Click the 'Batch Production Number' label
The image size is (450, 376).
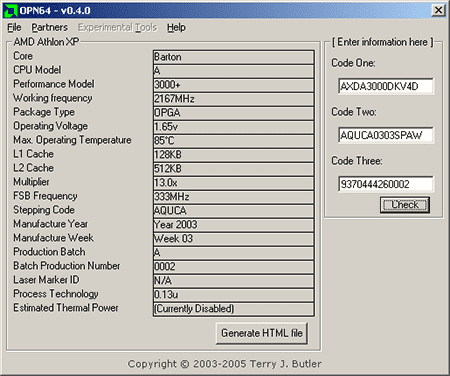[67, 266]
